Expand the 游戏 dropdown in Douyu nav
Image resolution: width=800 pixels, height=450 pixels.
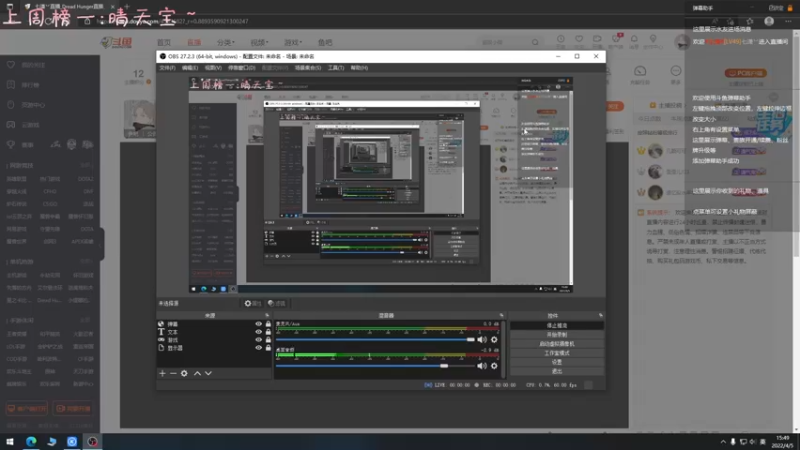point(293,42)
